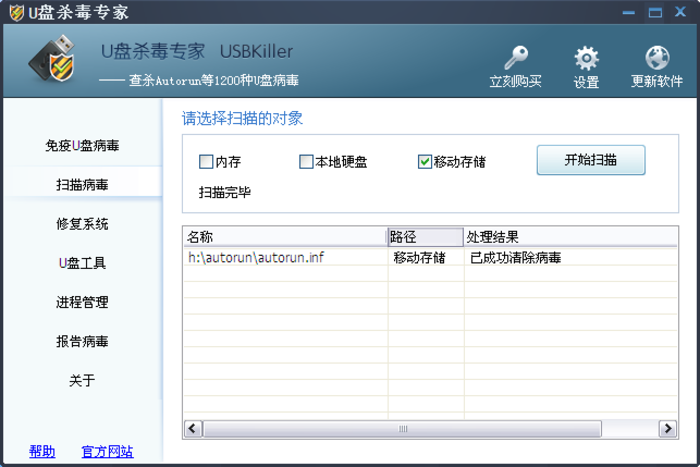Open U盘工具 in sidebar

pos(82,263)
